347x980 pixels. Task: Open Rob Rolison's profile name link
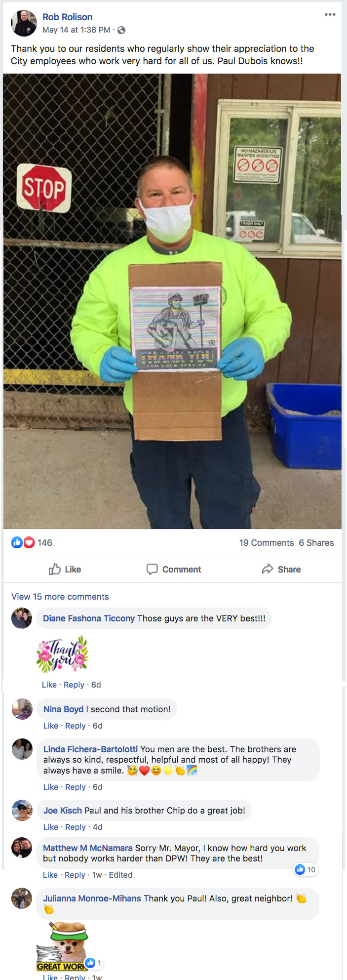67,17
